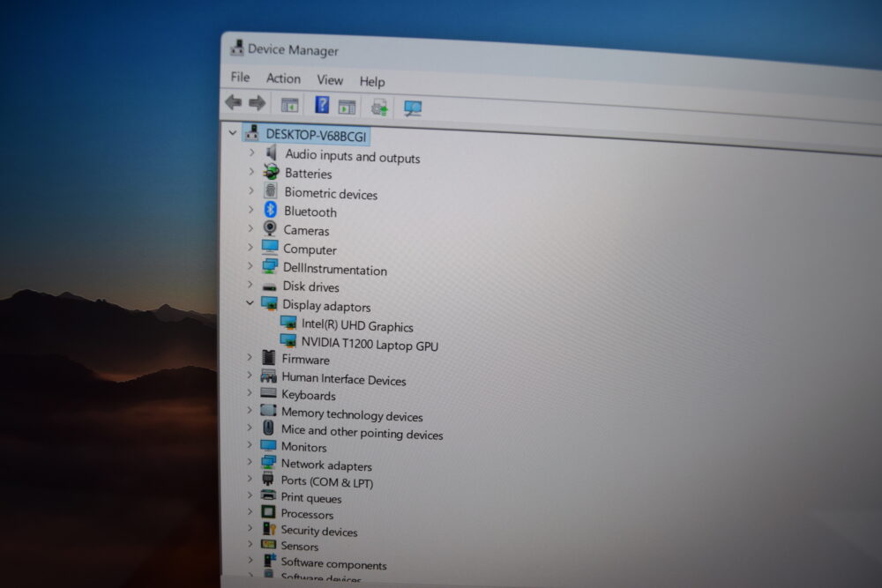This screenshot has height=588, width=882.
Task: Expand the DellInstrumentation category
Action: pyautogui.click(x=250, y=265)
